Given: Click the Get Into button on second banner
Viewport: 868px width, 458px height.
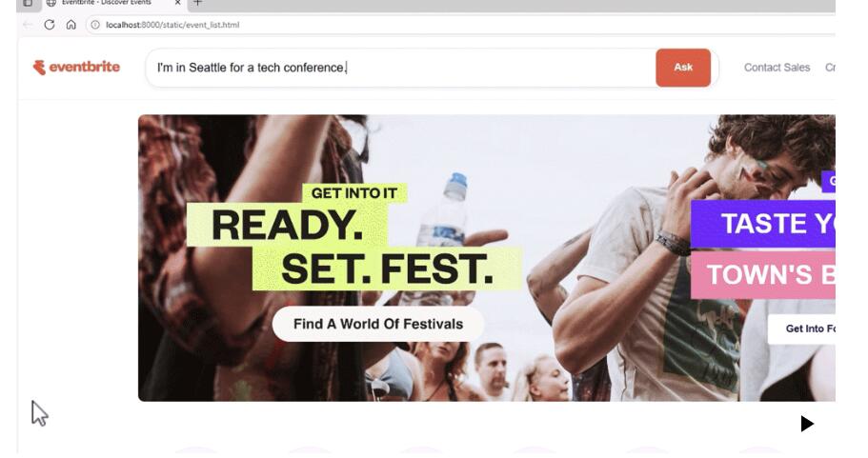Looking at the screenshot, I should (x=801, y=329).
